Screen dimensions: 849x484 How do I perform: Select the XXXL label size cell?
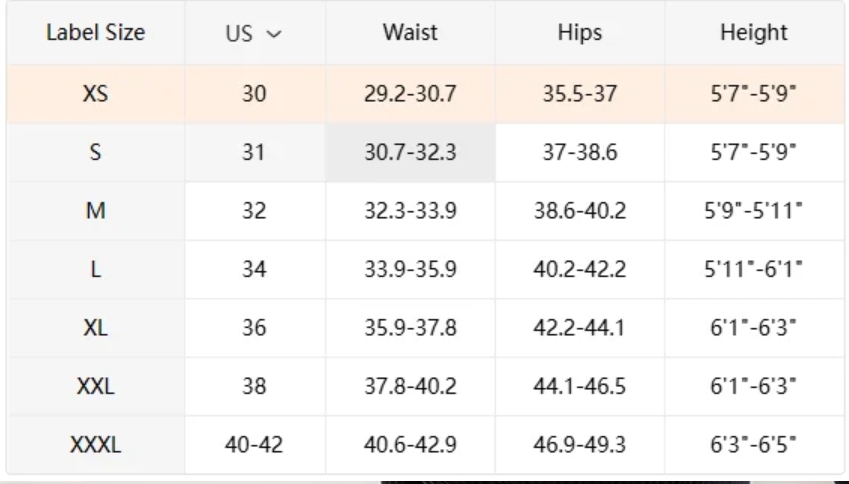96,445
